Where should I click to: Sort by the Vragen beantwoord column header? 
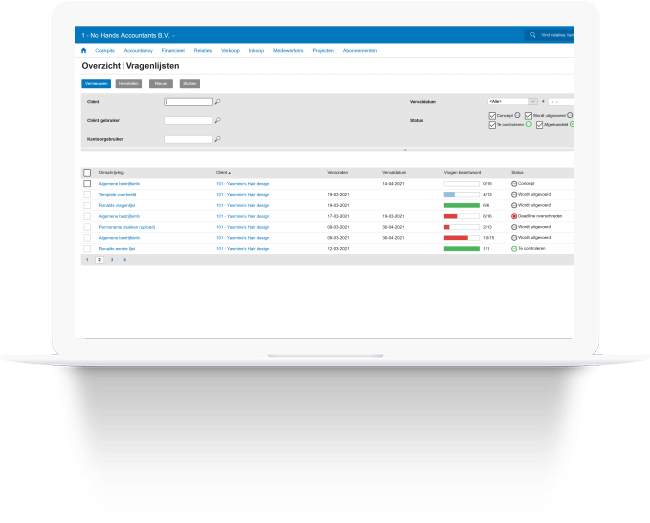point(462,172)
